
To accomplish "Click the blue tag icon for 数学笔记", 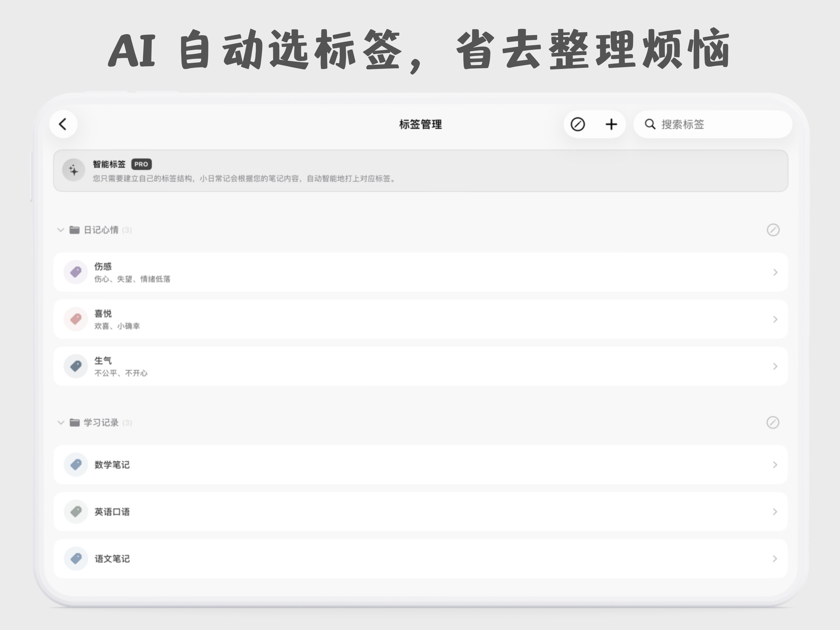I will click(x=76, y=465).
